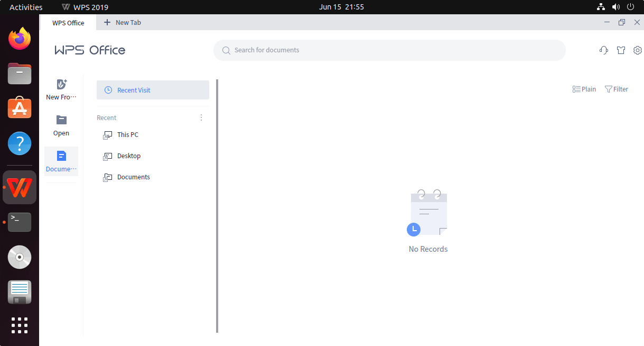This screenshot has height=346, width=644.
Task: Open the settings gear icon
Action: [638, 50]
